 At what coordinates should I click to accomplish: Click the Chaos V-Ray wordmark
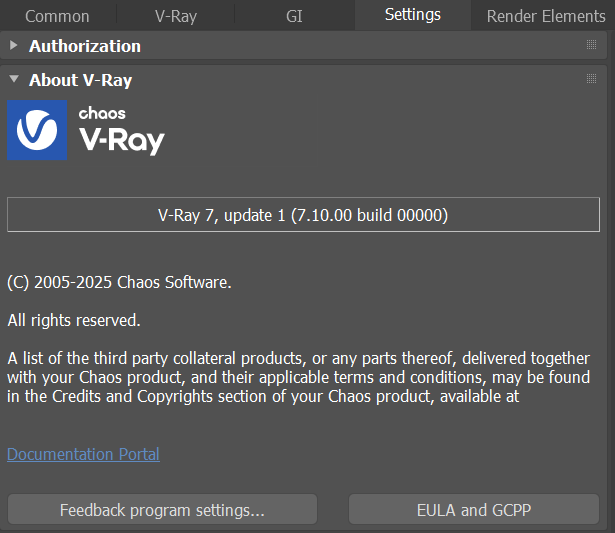point(121,131)
